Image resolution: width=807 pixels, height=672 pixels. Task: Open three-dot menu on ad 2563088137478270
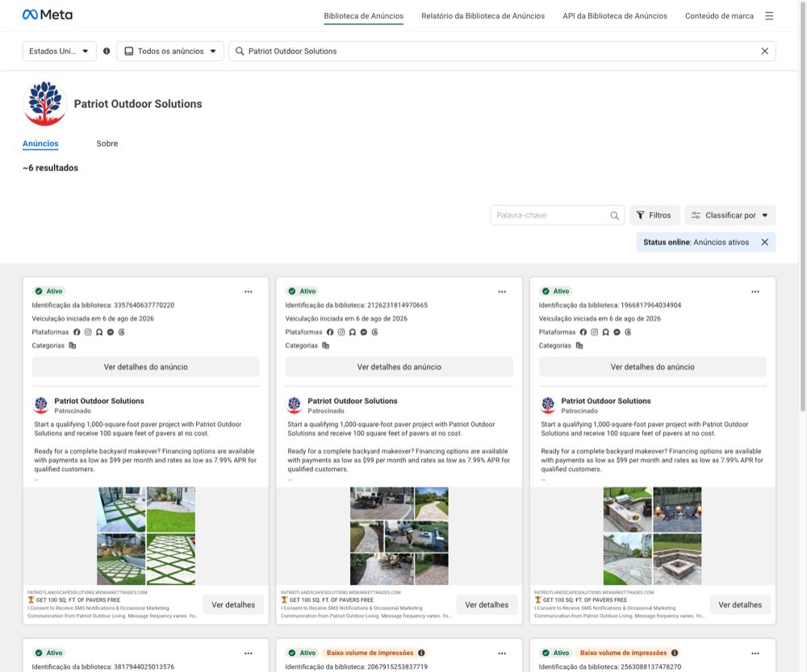[755, 653]
